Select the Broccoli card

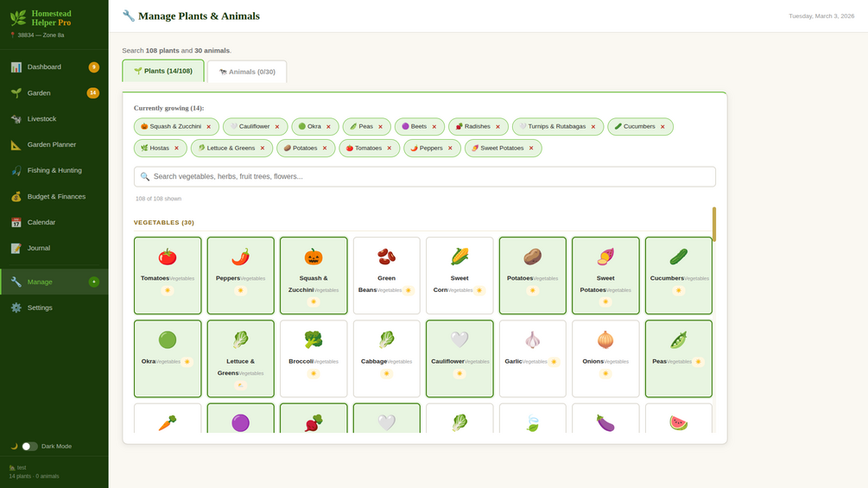(314, 358)
